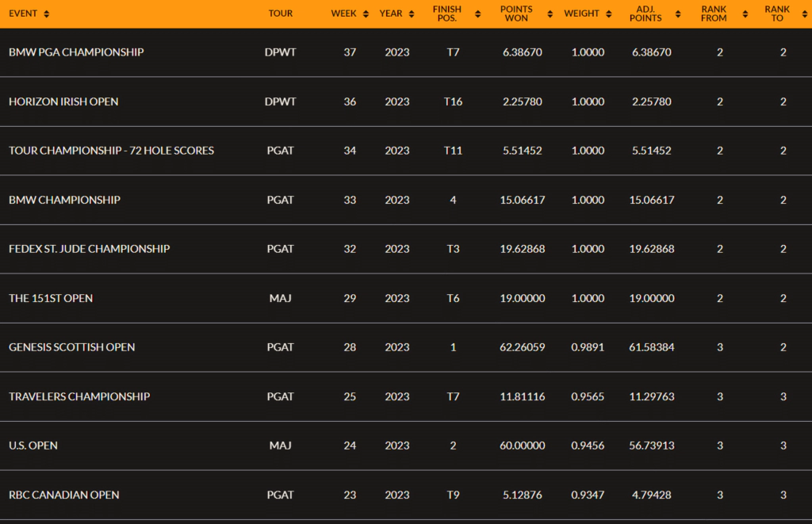Click Rank From 3 in Genesis Scottish Open row
The width and height of the screenshot is (812, 524).
[720, 347]
